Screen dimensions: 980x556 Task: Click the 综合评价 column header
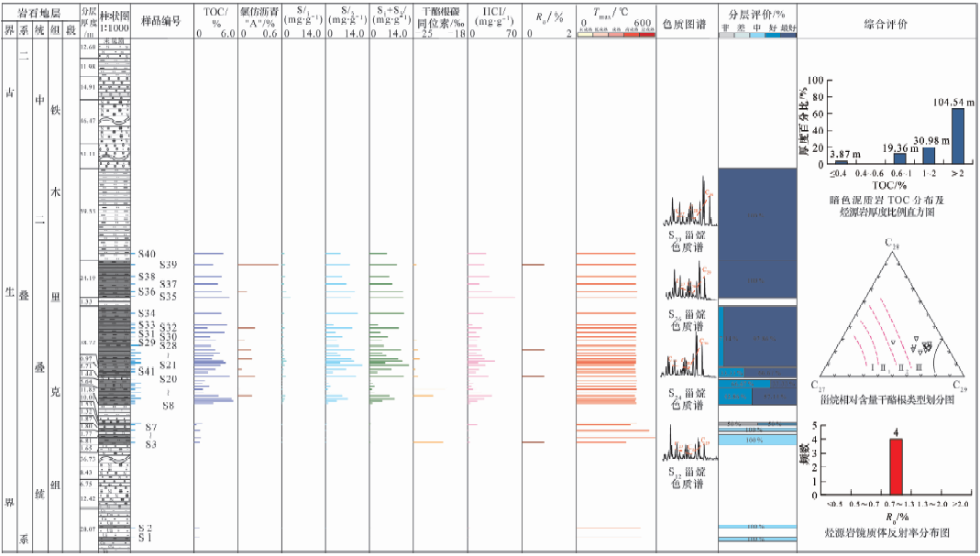(886, 24)
